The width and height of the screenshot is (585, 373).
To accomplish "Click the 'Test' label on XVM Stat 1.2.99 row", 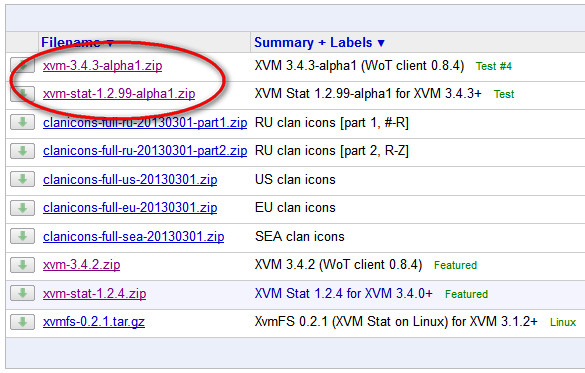I will click(504, 94).
